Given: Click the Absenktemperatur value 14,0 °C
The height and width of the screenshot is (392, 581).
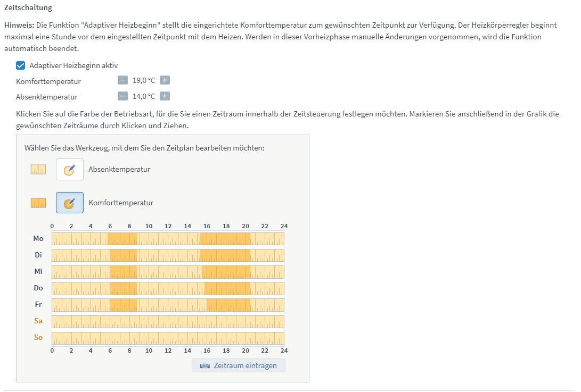Looking at the screenshot, I should click(144, 96).
